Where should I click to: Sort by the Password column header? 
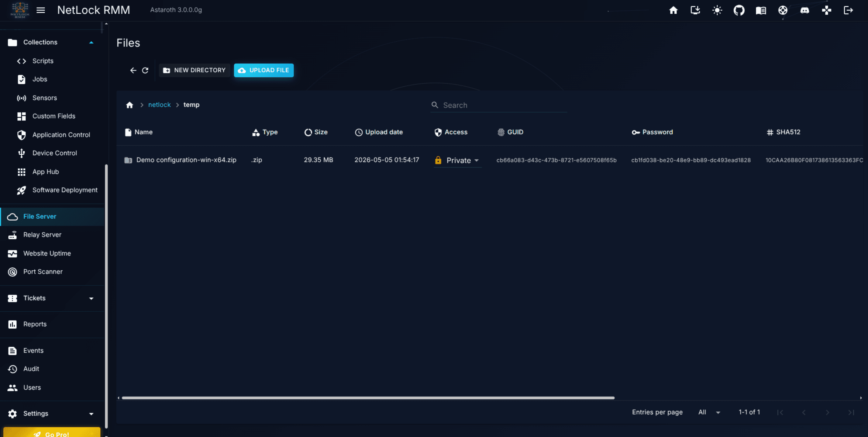click(x=652, y=132)
